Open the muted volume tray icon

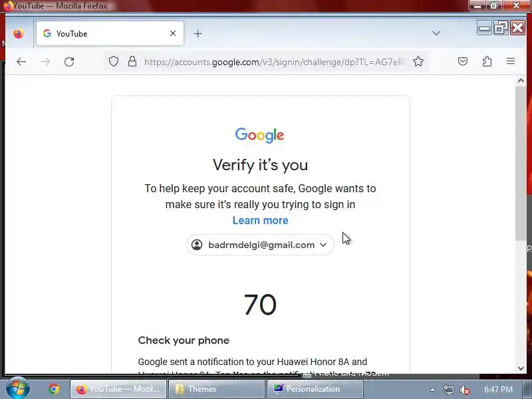464,390
